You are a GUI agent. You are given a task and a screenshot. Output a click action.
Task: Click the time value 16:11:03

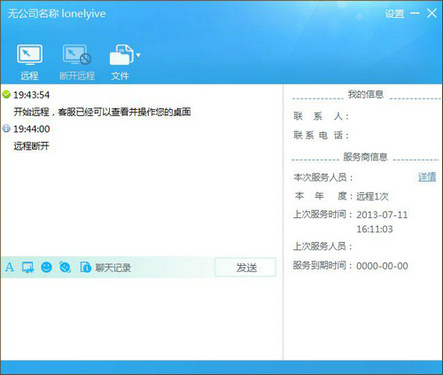pos(375,229)
